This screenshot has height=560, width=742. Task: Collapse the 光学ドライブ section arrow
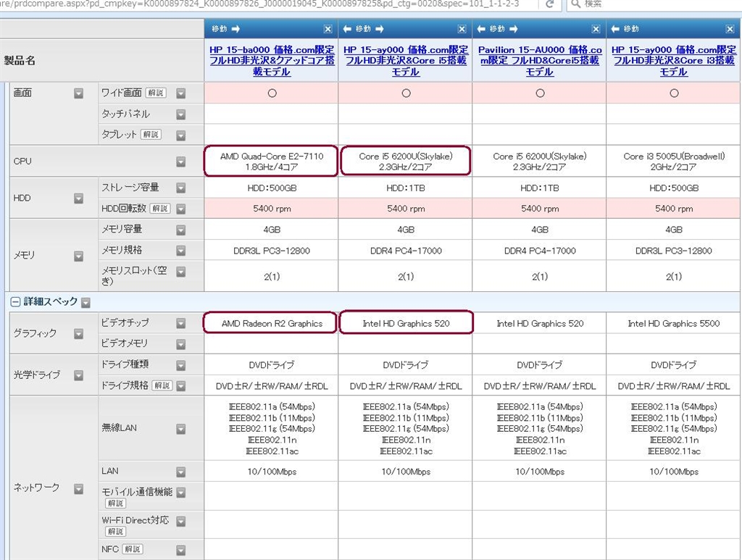tap(78, 375)
